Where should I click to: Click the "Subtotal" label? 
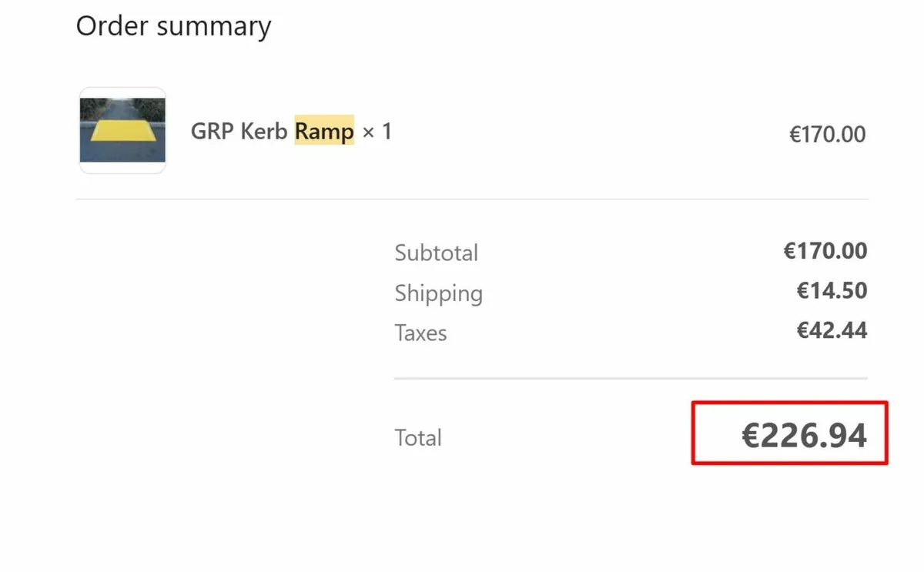[437, 253]
